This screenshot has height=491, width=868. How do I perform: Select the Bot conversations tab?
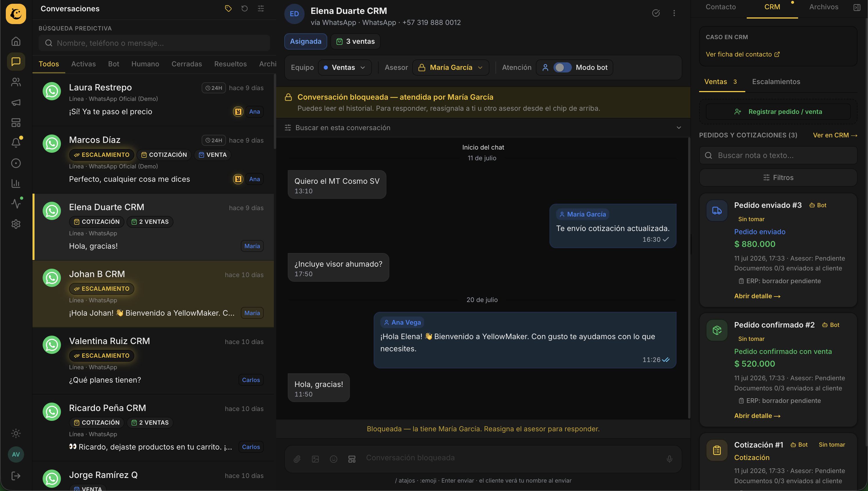coord(113,64)
